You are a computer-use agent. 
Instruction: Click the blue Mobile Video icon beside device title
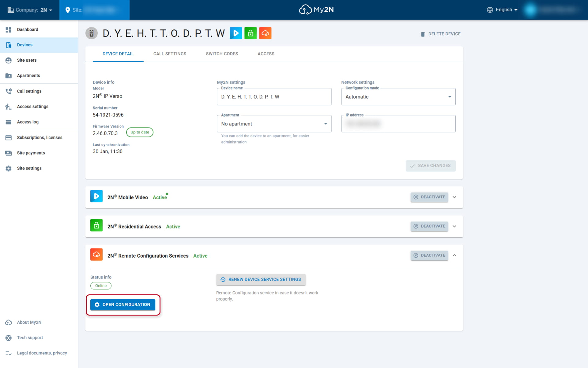236,33
